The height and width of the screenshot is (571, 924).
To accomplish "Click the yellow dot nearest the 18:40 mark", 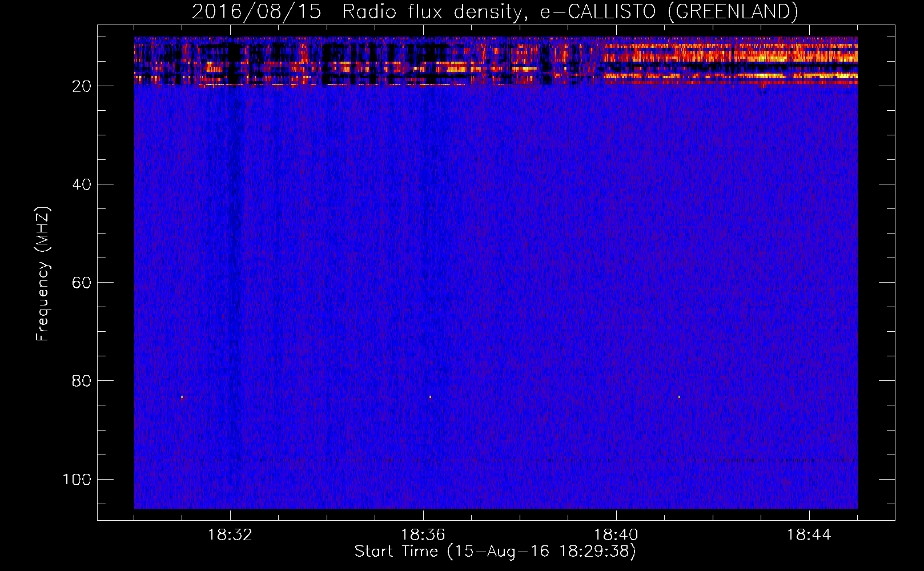I will (679, 397).
